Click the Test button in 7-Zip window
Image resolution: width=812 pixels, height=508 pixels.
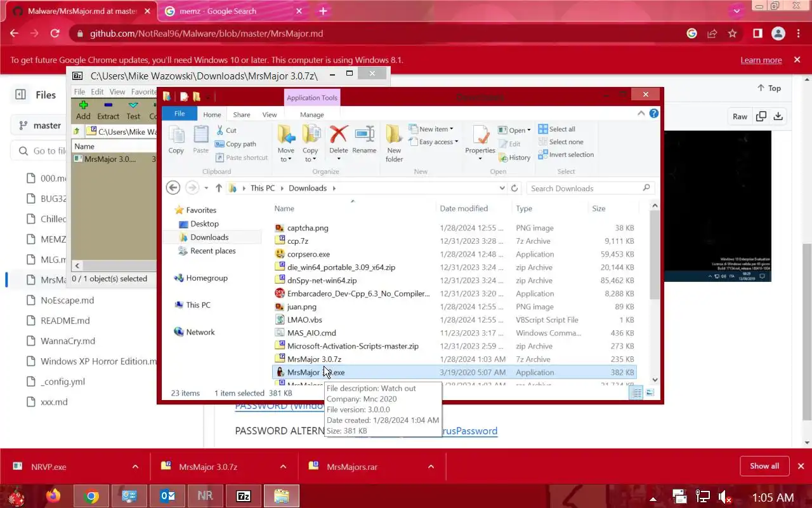(x=133, y=110)
